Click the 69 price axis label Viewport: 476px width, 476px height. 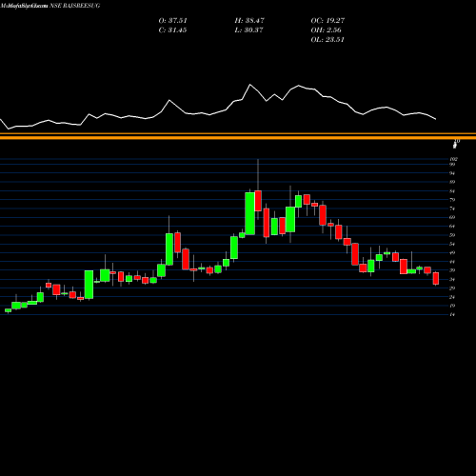pyautogui.click(x=452, y=217)
